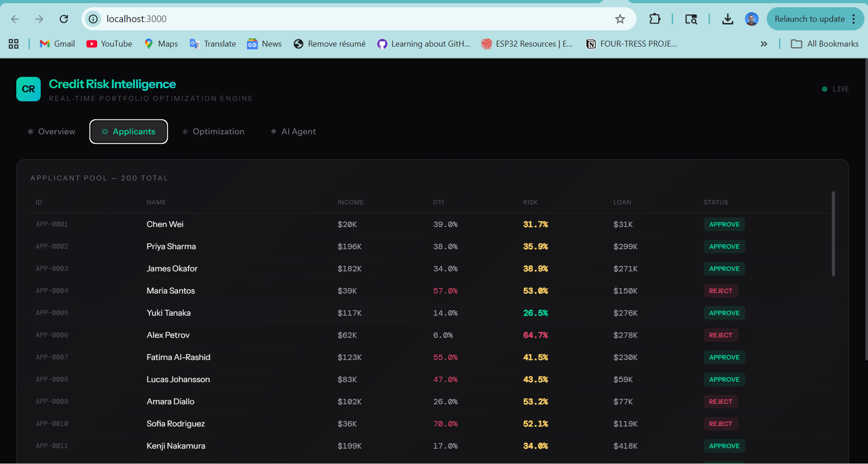The height and width of the screenshot is (464, 868).
Task: Click the CR logo icon
Action: point(28,89)
